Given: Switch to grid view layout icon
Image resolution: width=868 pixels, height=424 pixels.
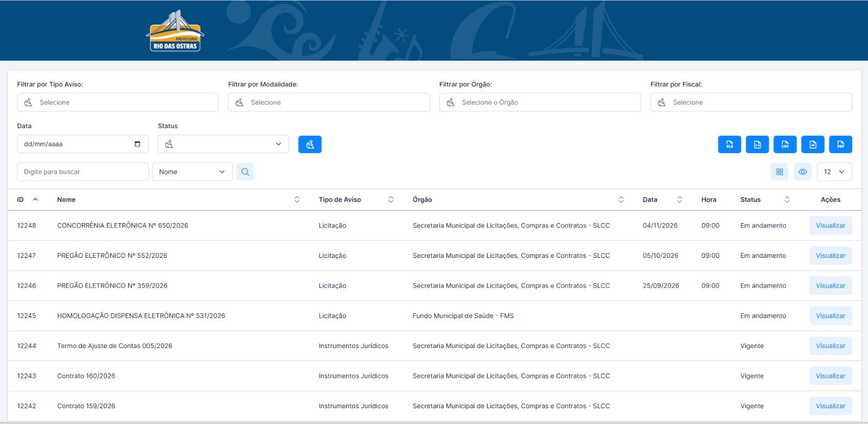Looking at the screenshot, I should point(780,172).
